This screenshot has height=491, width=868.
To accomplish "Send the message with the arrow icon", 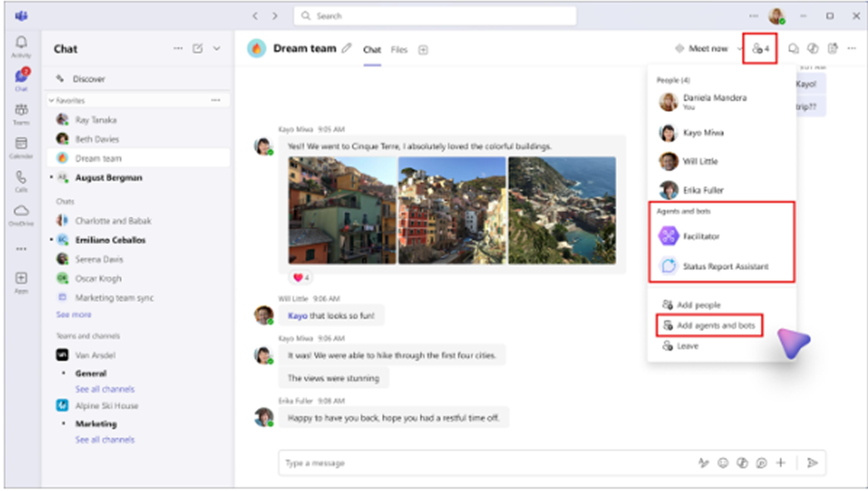I will (x=812, y=463).
